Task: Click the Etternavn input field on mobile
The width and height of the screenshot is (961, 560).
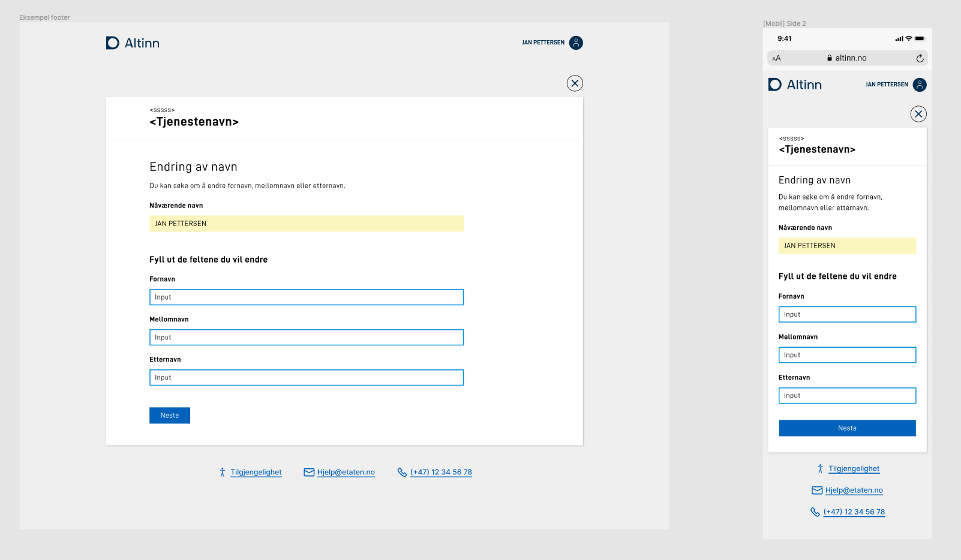Action: point(847,395)
